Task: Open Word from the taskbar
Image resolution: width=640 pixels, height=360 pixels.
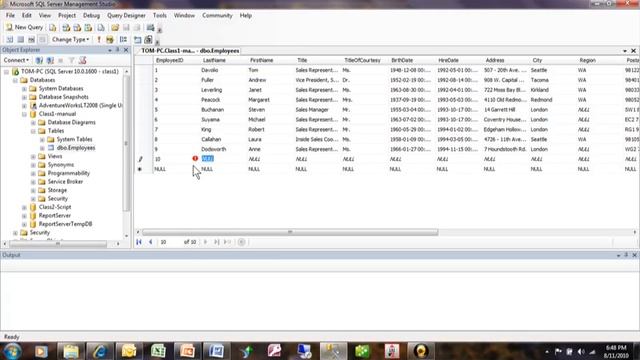Action: coord(216,351)
